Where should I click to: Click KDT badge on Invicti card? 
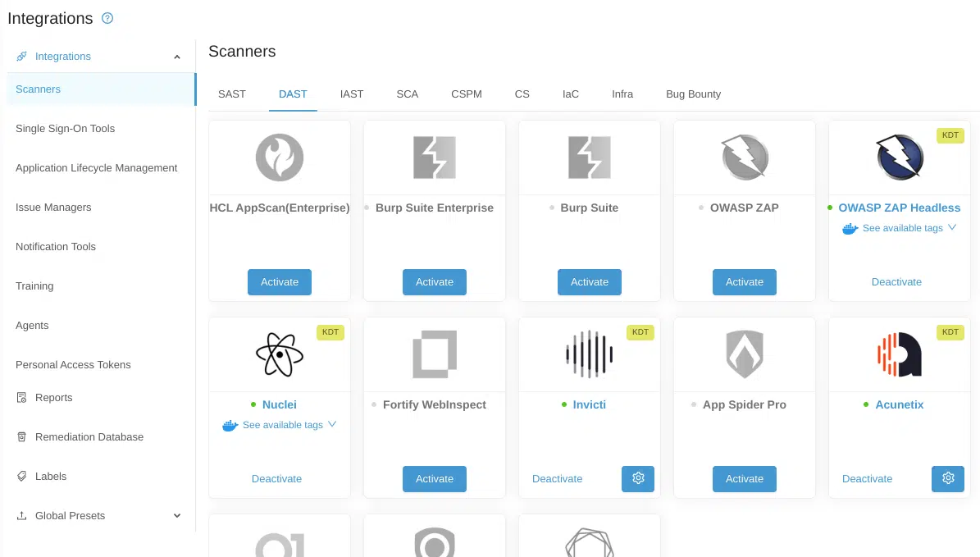point(640,332)
